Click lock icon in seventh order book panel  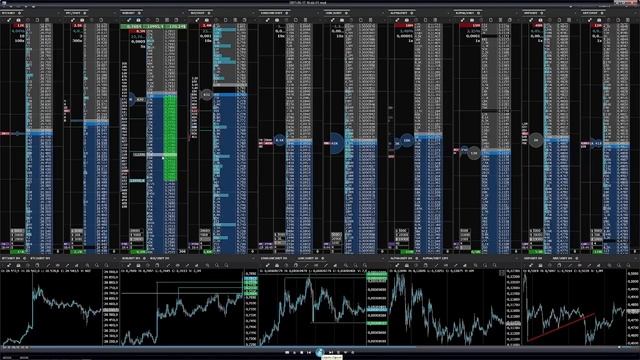pos(407,20)
